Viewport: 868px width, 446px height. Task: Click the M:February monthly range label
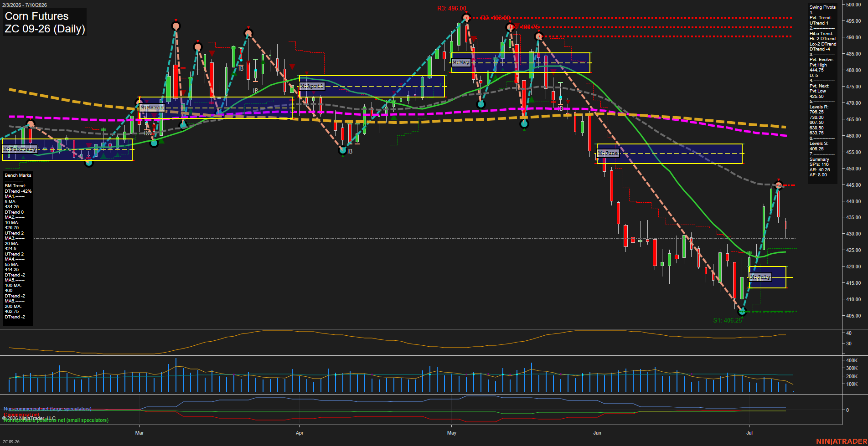[20, 149]
